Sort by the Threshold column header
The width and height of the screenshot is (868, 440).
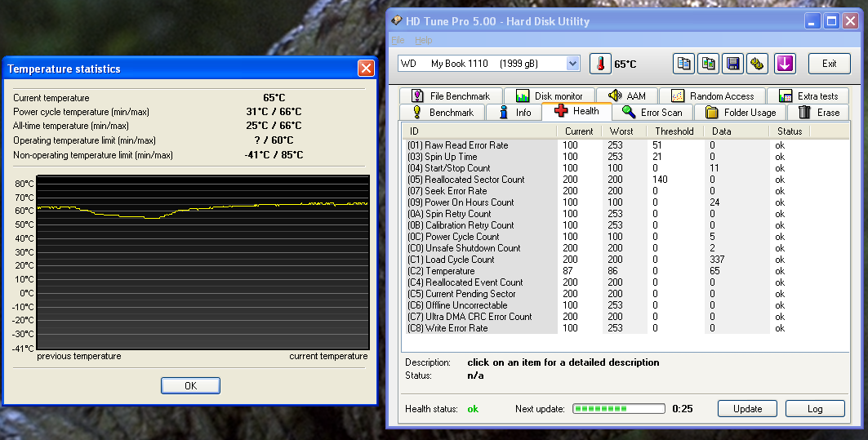coord(674,131)
